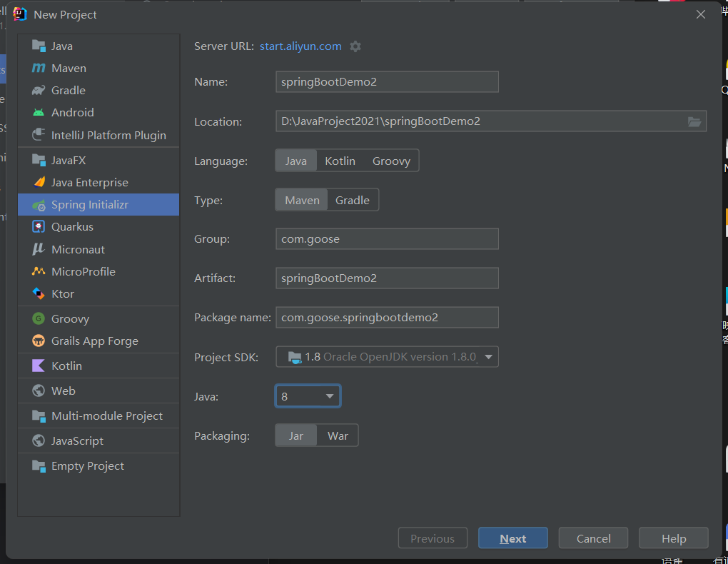Click the Groovy green circle icon
Screen dimensions: 728x564
click(x=39, y=318)
